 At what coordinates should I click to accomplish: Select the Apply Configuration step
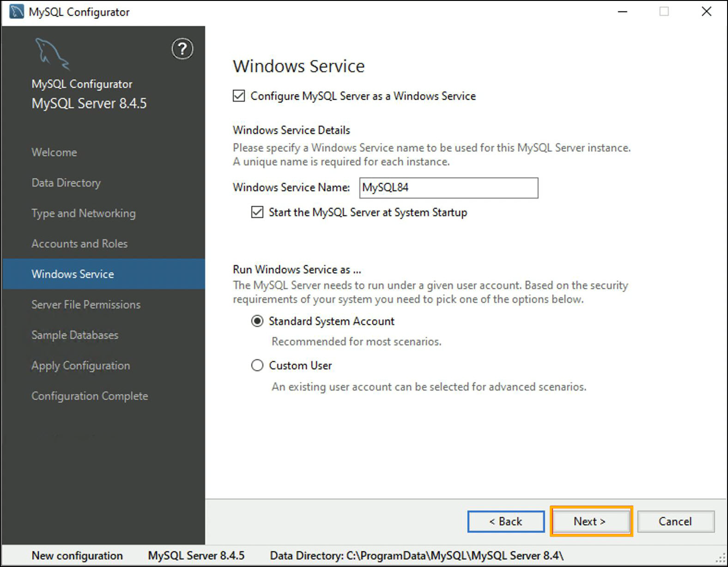[x=81, y=366]
